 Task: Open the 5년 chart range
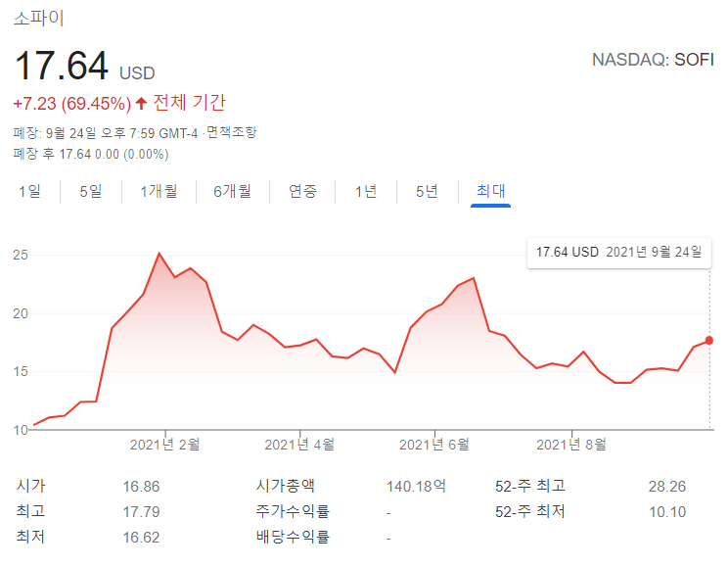tap(427, 191)
